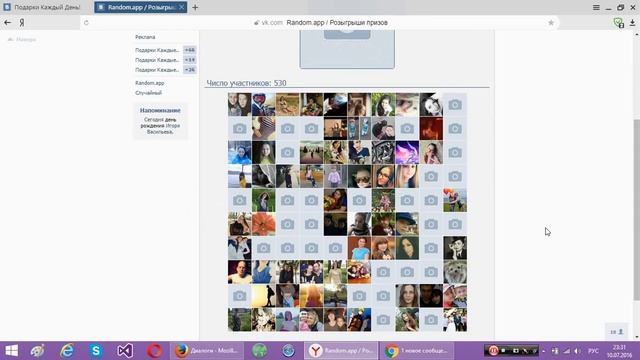Focus the vk.com address bar
640x360 pixels.
[x=320, y=23]
